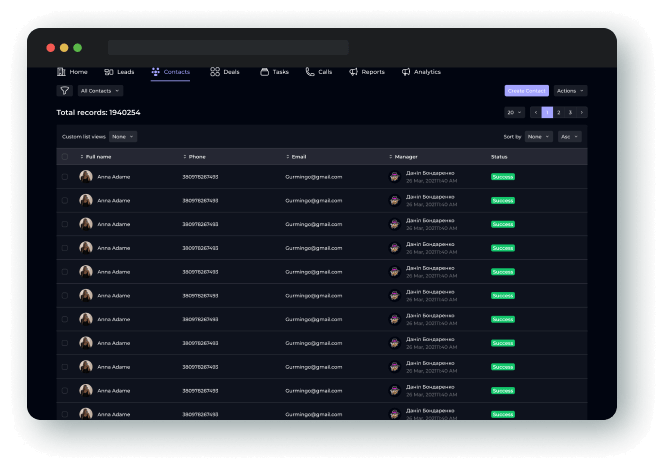Open the 20 records per page dropdown
The image size is (657, 468).
click(514, 113)
